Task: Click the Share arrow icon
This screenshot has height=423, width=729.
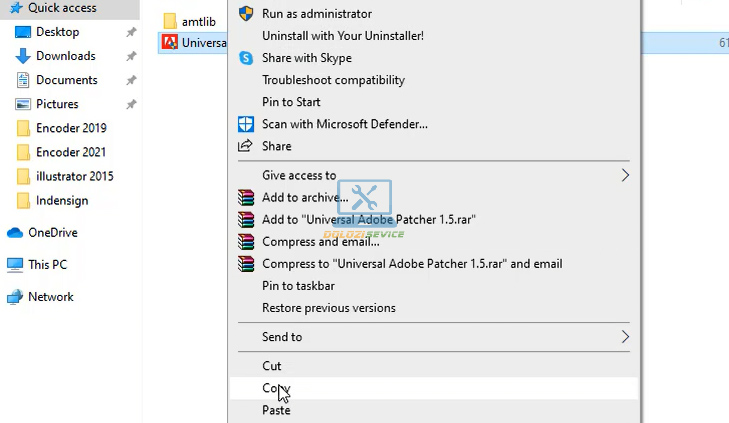Action: [x=246, y=146]
